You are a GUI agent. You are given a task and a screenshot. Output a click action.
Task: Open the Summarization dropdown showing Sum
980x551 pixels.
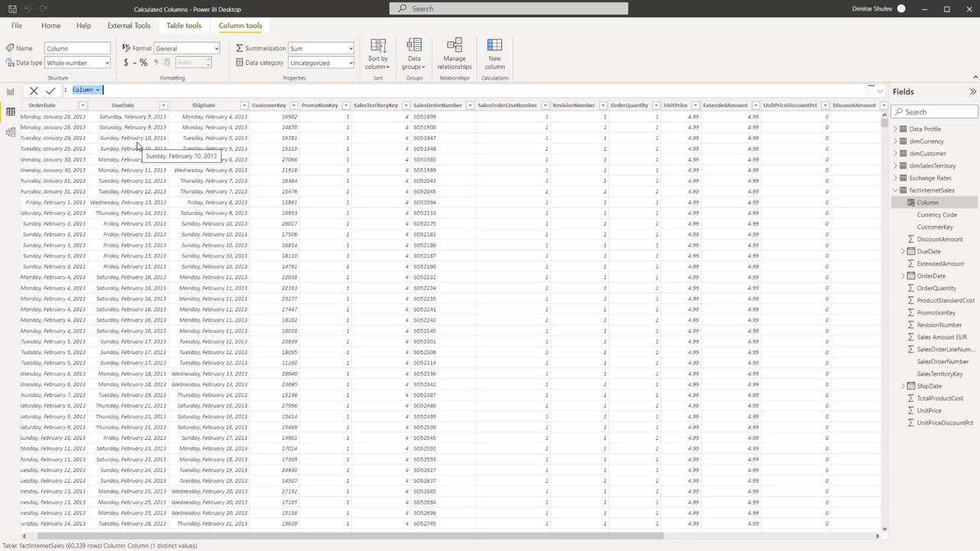[321, 48]
